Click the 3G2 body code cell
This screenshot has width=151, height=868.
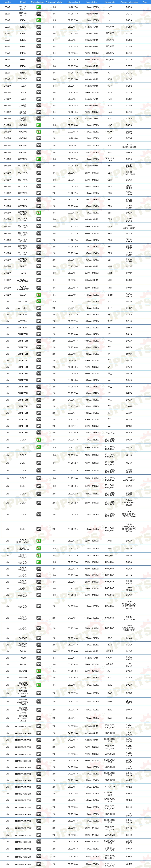109,638
